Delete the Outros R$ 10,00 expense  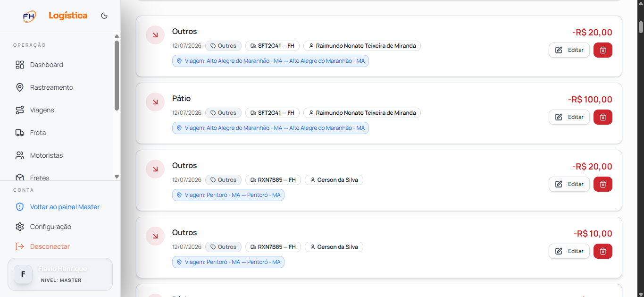click(602, 251)
